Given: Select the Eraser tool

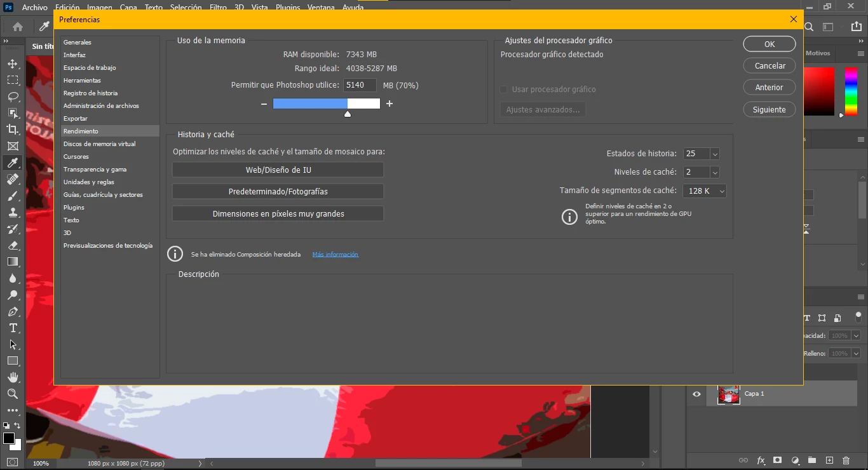Looking at the screenshot, I should 13,245.
